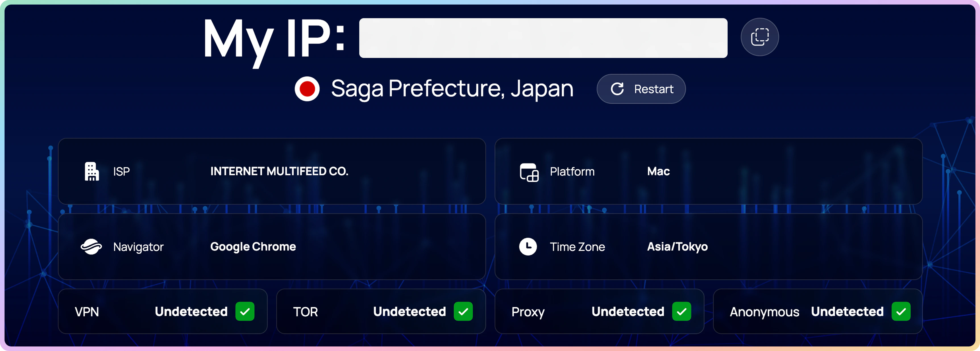Click the Navigator planet icon
This screenshot has width=980, height=351.
click(x=91, y=247)
